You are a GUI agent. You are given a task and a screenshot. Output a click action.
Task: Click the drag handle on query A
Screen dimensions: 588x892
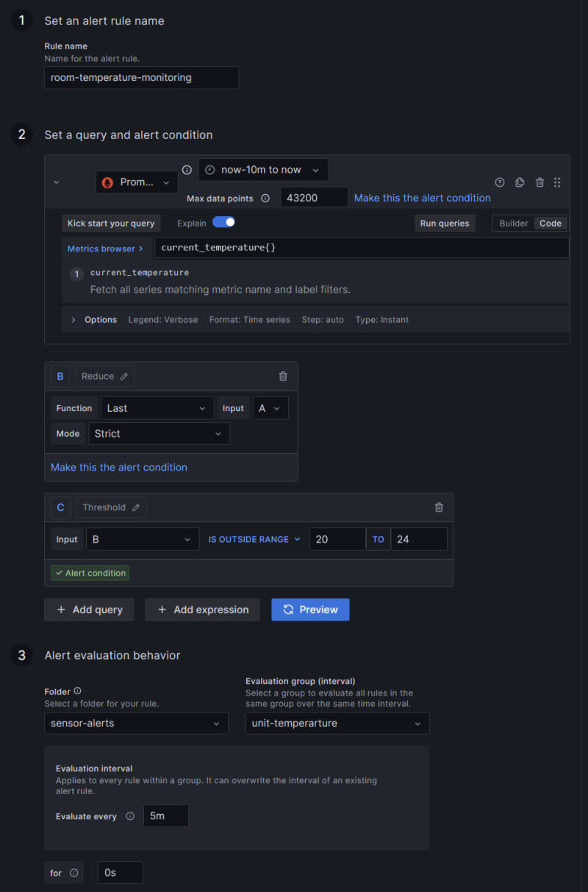pos(557,182)
